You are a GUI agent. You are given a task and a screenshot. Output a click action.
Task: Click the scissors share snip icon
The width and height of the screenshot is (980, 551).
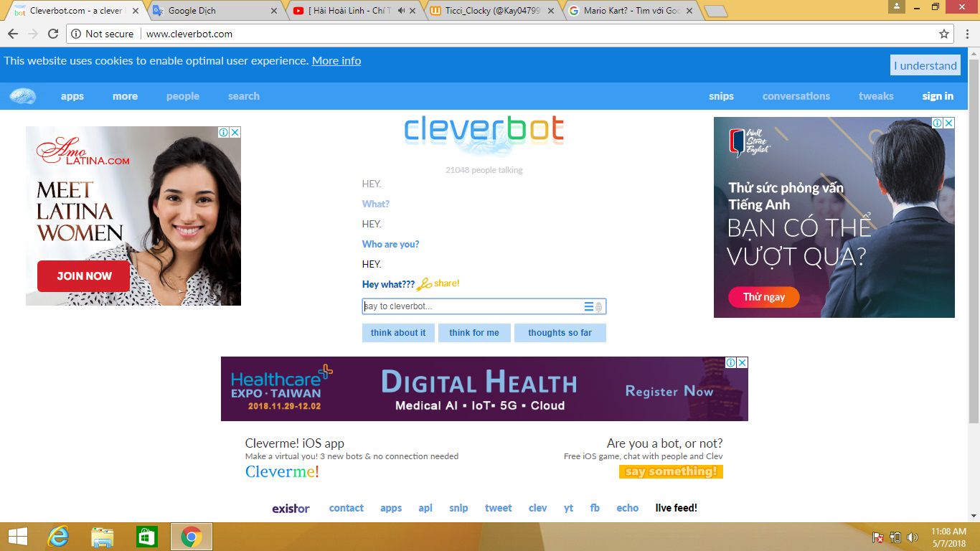(x=424, y=284)
